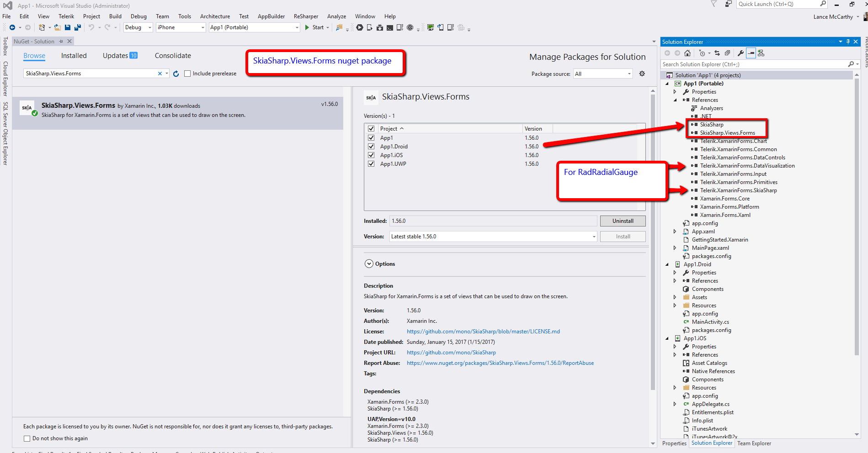This screenshot has height=453, width=868.
Task: Close the NuGet - Solution tab
Action: 69,41
